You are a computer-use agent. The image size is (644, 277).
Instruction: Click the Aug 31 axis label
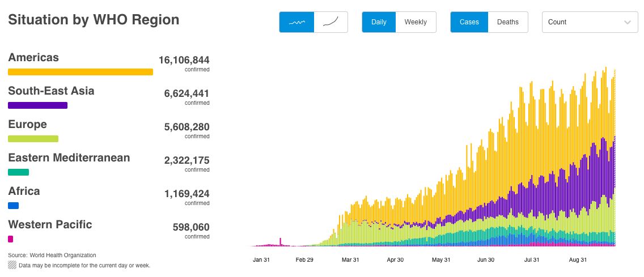[578, 260]
